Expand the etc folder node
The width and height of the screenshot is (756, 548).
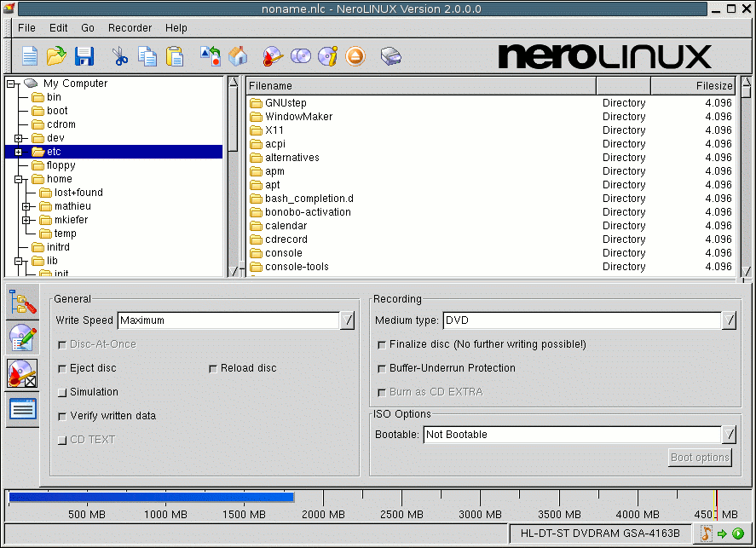coord(18,152)
